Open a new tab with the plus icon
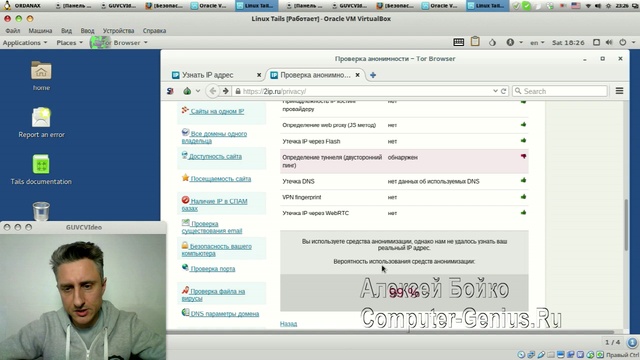The height and width of the screenshot is (360, 640). (x=373, y=75)
